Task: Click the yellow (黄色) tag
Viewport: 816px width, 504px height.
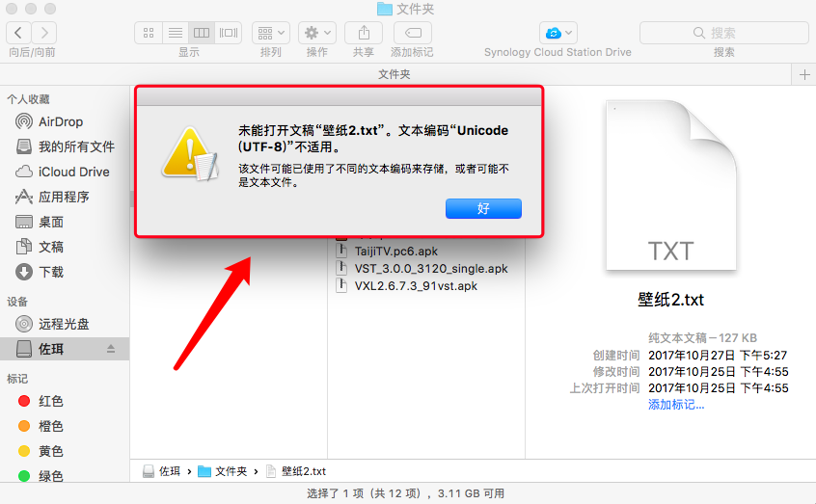Action: point(41,451)
